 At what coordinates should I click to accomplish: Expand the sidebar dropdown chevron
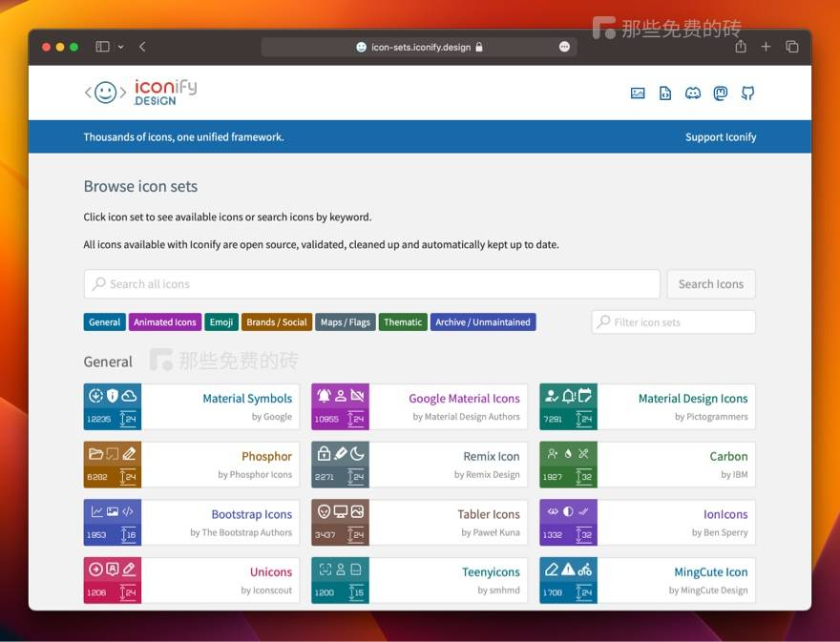coord(121,47)
